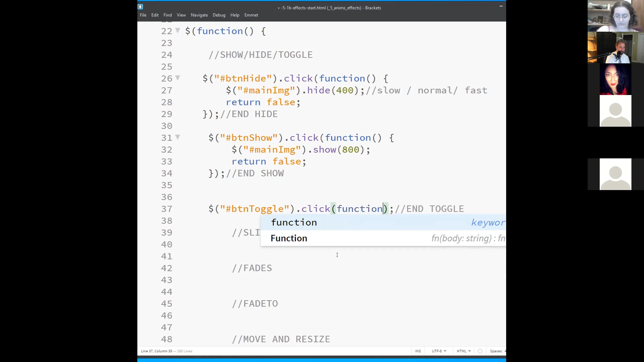This screenshot has width=644, height=362.
Task: Collapse the code fold at line 26
Action: (178, 78)
